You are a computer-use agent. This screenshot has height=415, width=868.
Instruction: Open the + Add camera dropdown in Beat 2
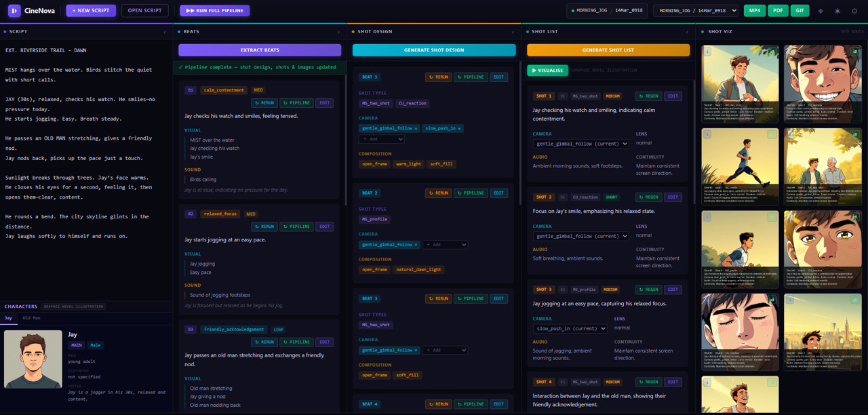[x=445, y=244]
